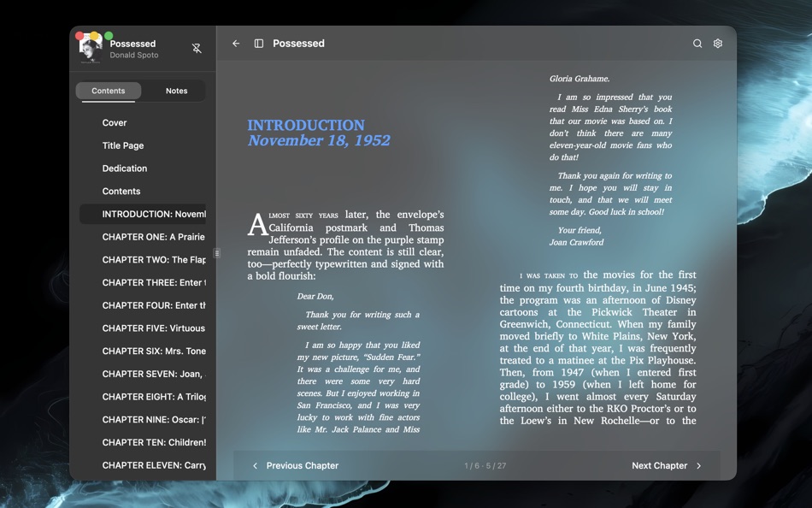Select the Cover entry in the contents list
This screenshot has width=812, height=508.
click(x=114, y=122)
